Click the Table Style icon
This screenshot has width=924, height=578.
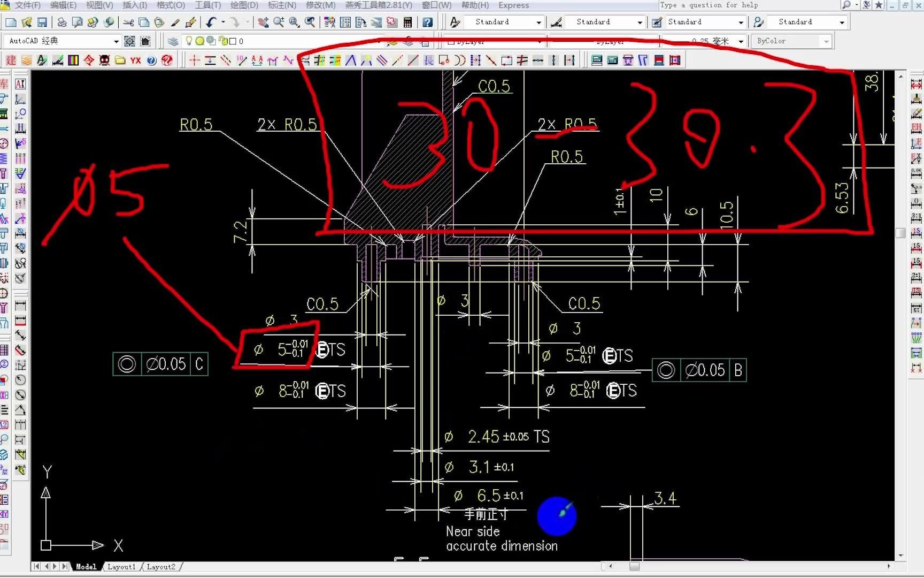tap(657, 22)
